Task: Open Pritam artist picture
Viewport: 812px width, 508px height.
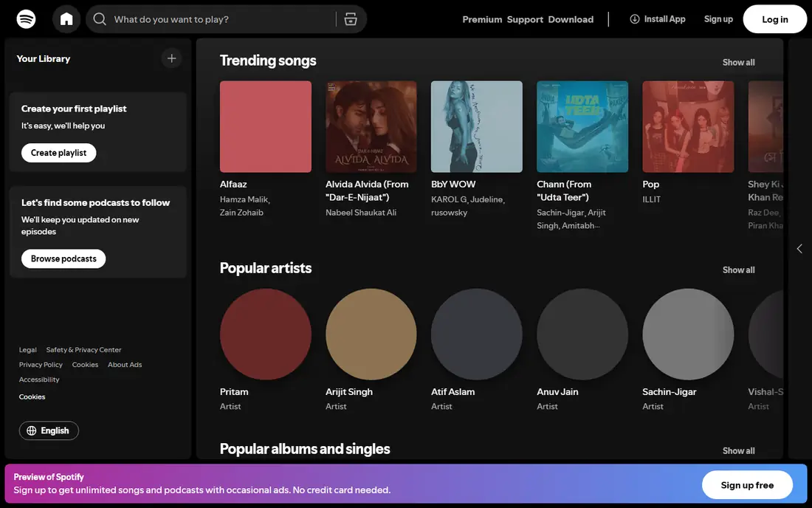Action: click(266, 334)
